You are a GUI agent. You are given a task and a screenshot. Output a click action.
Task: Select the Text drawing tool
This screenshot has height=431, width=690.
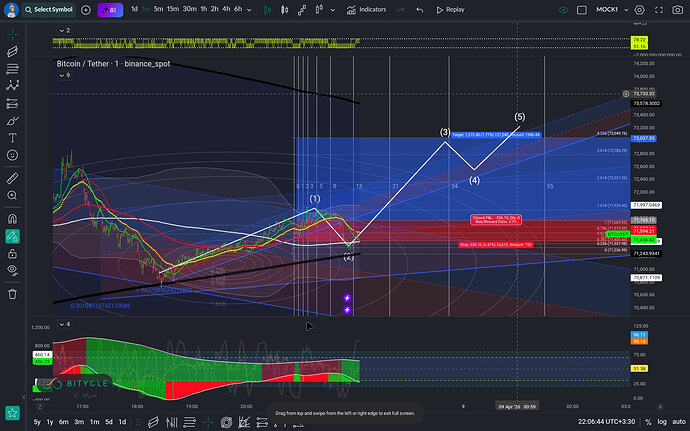click(x=12, y=138)
